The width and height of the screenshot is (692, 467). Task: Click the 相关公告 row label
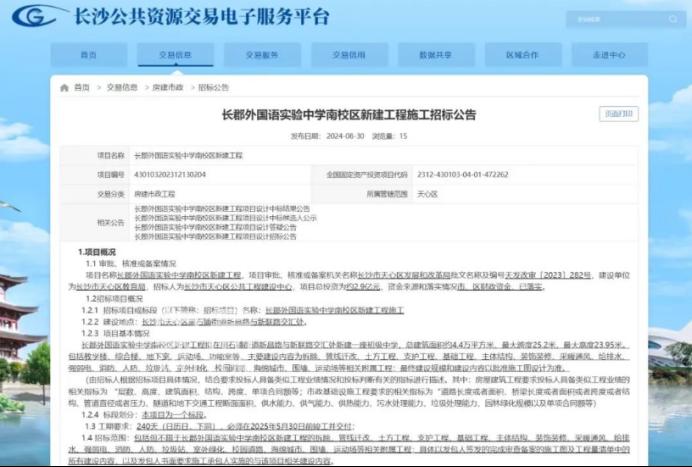pyautogui.click(x=111, y=222)
